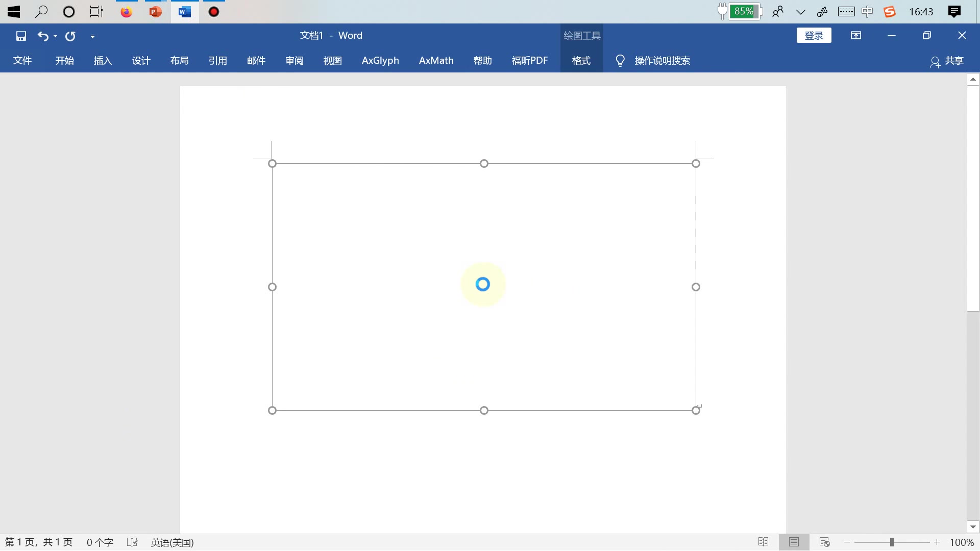
Task: Click the word count 0 个字
Action: click(x=100, y=542)
